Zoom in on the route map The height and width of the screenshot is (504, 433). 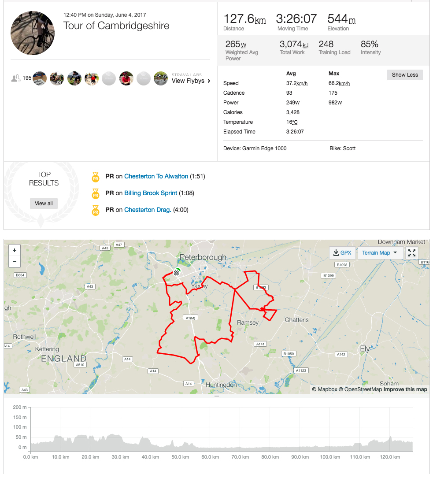pos(15,250)
